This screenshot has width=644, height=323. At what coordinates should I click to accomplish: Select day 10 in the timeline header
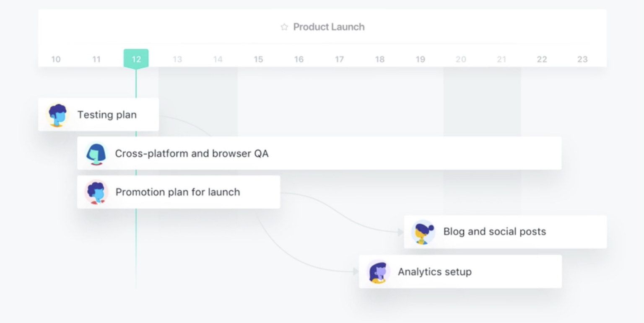[56, 59]
